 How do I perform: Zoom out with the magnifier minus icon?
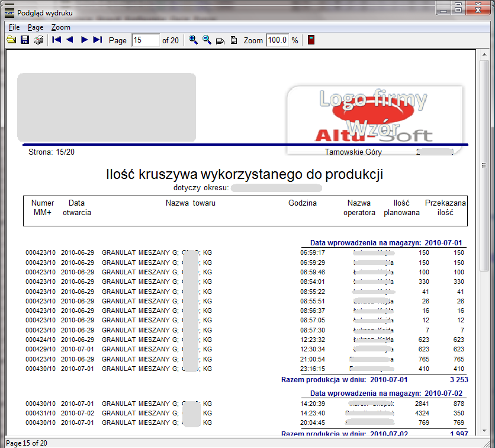(207, 40)
